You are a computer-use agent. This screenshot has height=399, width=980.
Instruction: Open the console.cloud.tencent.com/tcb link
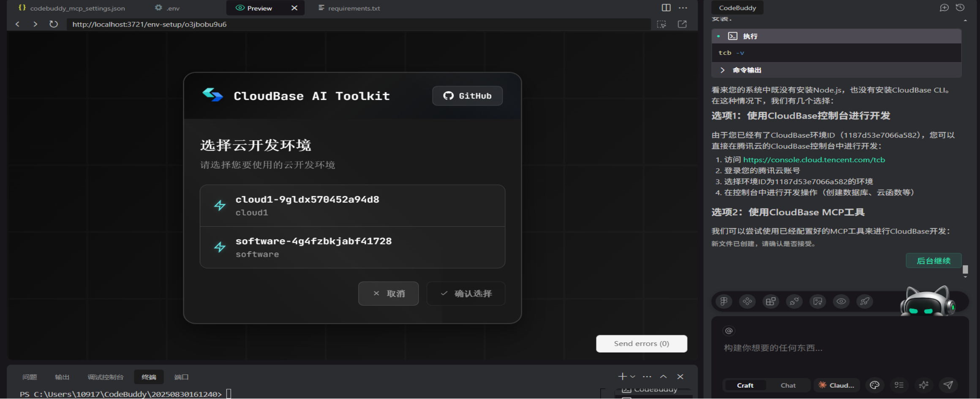point(814,160)
